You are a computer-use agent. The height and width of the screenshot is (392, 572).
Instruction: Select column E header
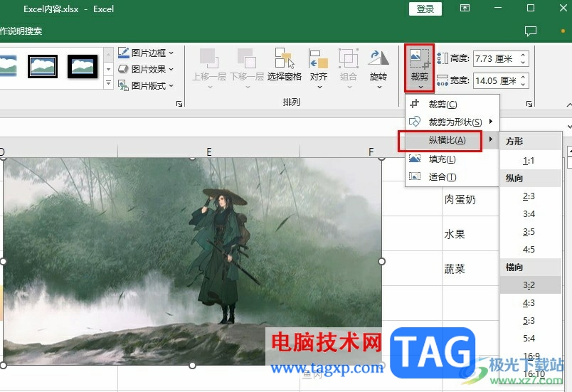208,152
